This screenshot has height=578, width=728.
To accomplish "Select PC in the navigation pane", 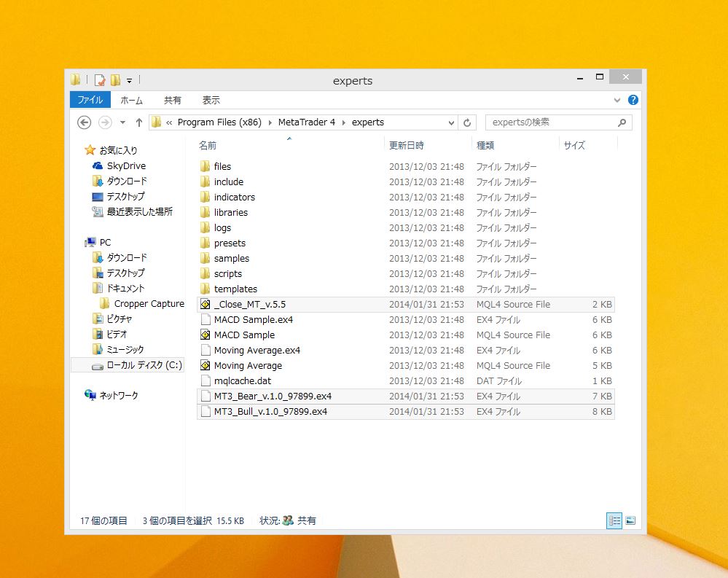I will tap(106, 242).
